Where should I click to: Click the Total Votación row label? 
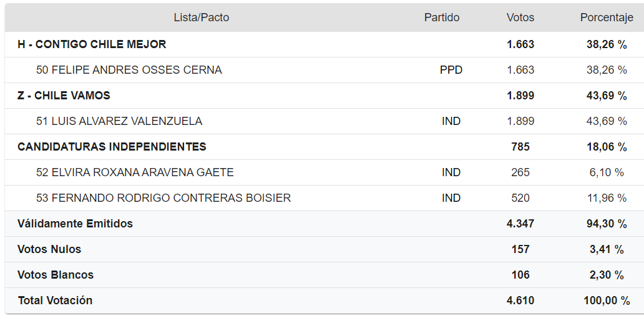(x=55, y=301)
